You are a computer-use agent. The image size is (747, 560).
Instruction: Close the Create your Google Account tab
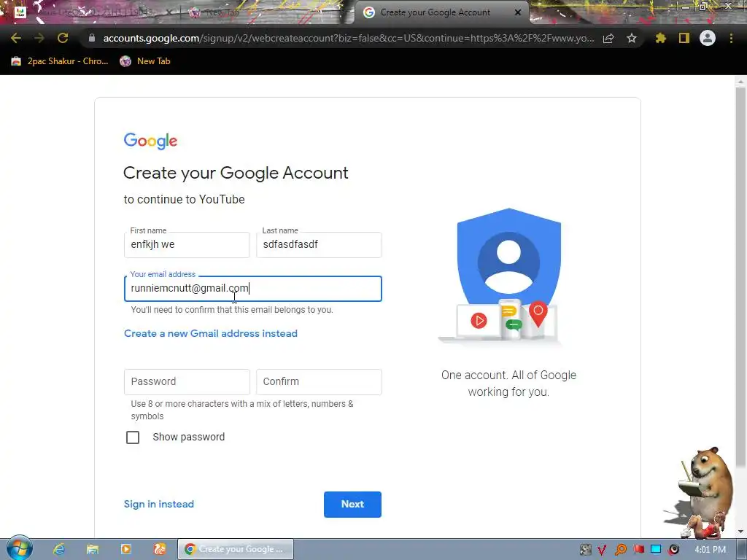click(518, 13)
